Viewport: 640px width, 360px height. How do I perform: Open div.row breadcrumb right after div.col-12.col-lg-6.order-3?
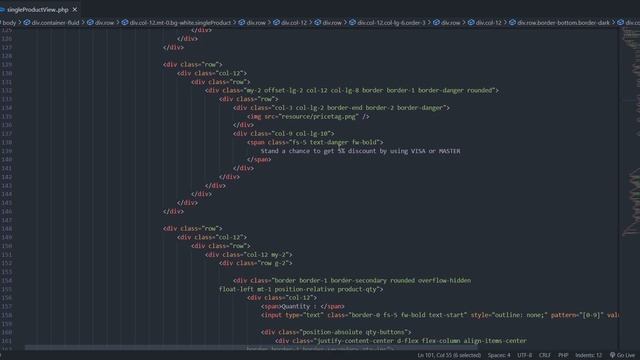pyautogui.click(x=451, y=23)
